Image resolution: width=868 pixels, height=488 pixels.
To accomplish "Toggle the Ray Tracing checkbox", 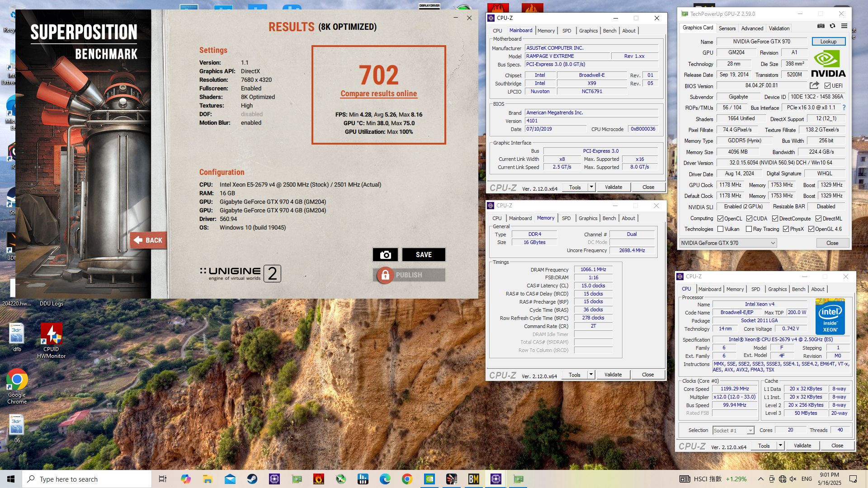I will pyautogui.click(x=749, y=229).
